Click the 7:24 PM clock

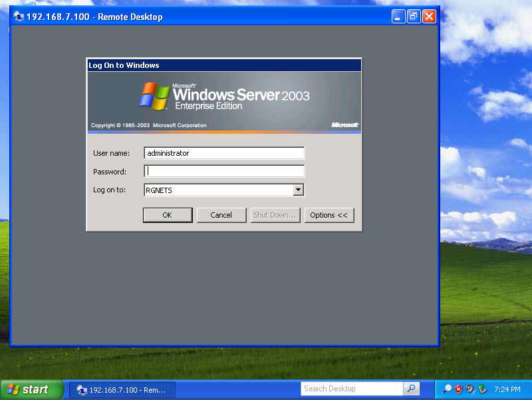[x=507, y=389]
